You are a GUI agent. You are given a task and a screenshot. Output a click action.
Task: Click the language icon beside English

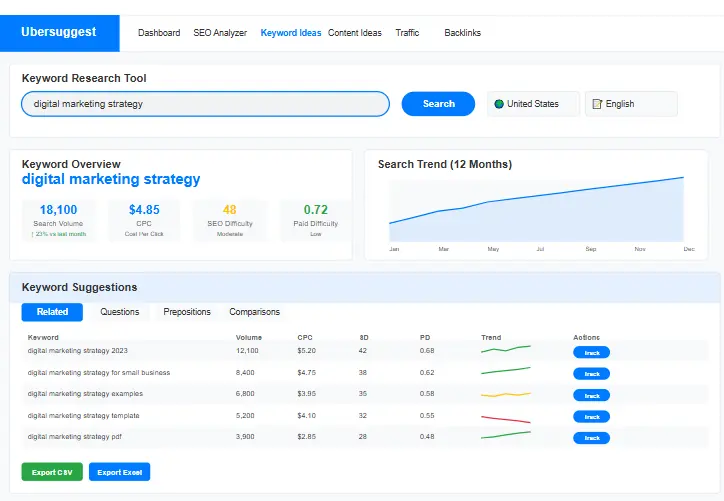(597, 104)
